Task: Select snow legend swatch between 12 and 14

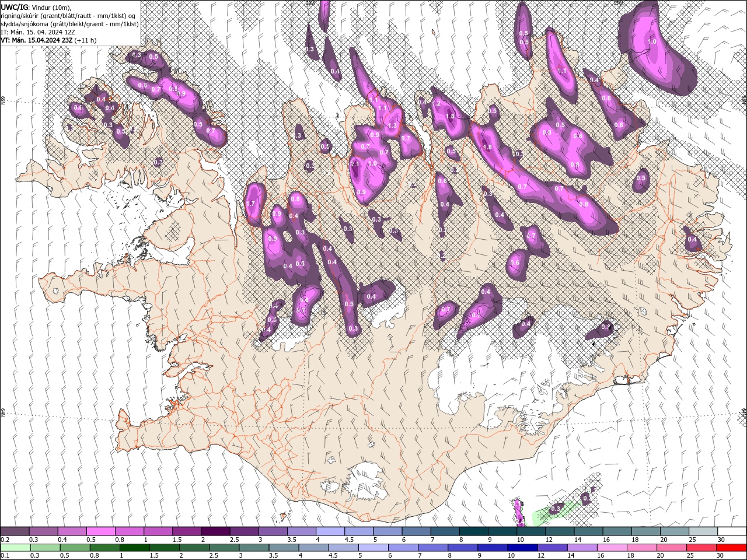Action: tap(560, 531)
